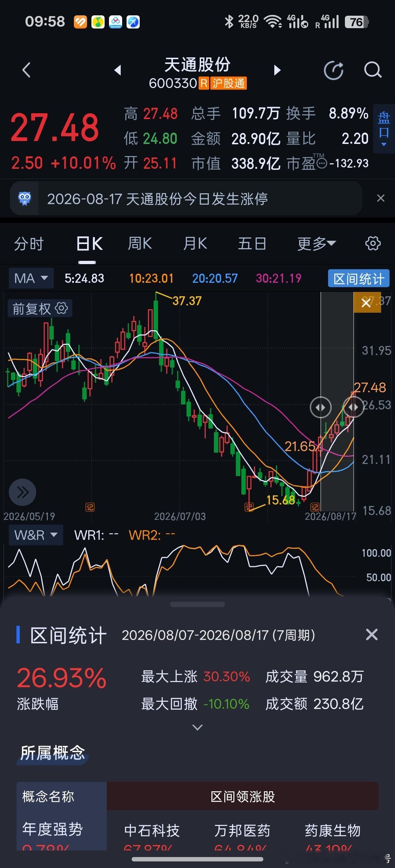Tap the MA10 23.01 value
The width and height of the screenshot is (395, 868).
click(151, 278)
